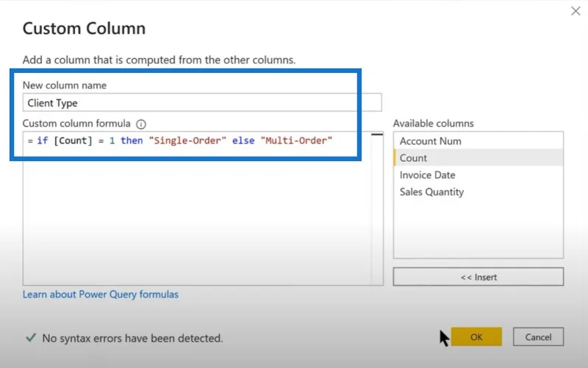Close the Custom Column dialog with X

(x=576, y=11)
